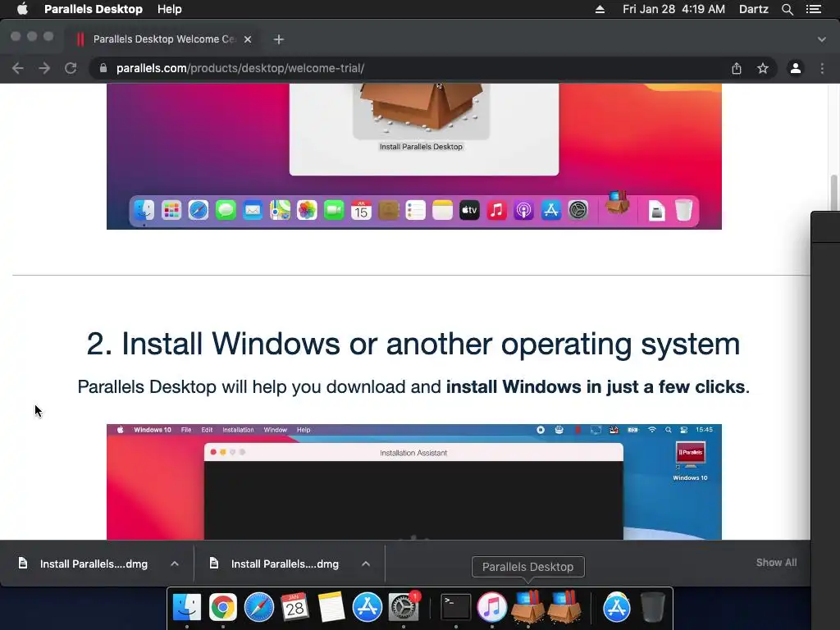Reload the current page

coord(71,68)
